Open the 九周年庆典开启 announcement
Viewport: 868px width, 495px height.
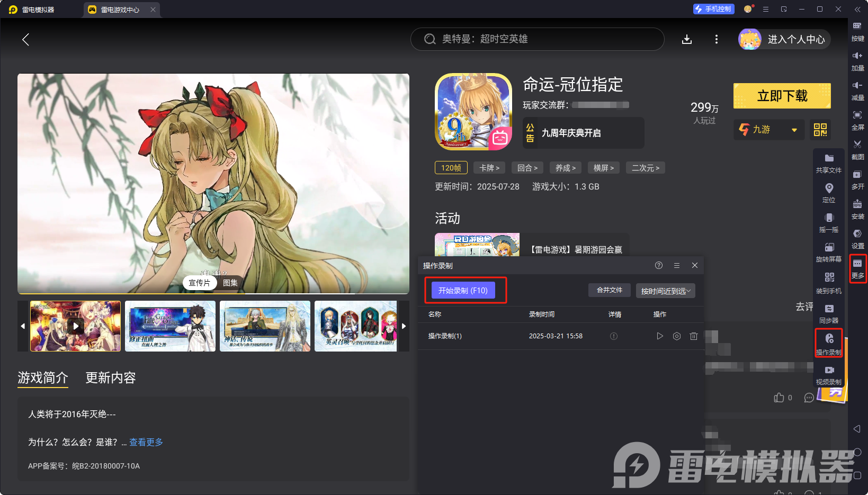(x=584, y=133)
